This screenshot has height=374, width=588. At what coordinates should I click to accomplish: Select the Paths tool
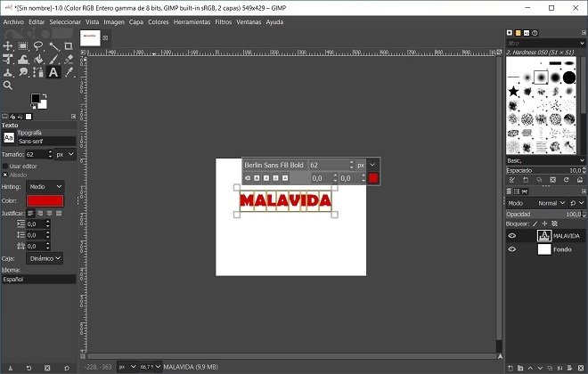38,72
